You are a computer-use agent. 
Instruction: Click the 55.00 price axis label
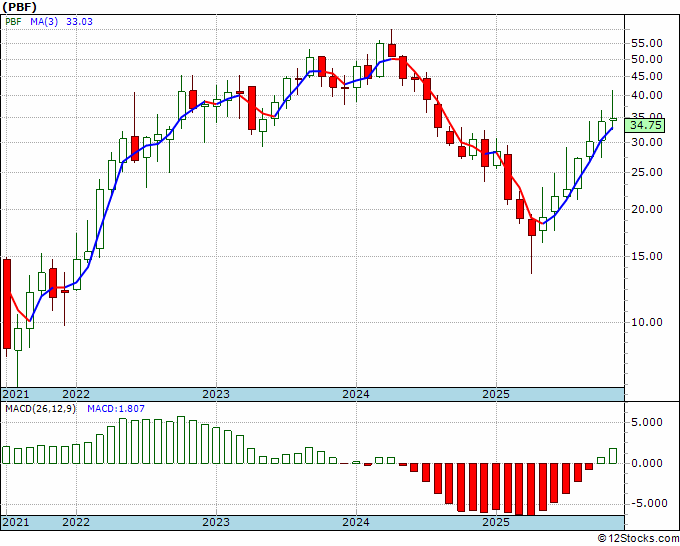(x=647, y=43)
